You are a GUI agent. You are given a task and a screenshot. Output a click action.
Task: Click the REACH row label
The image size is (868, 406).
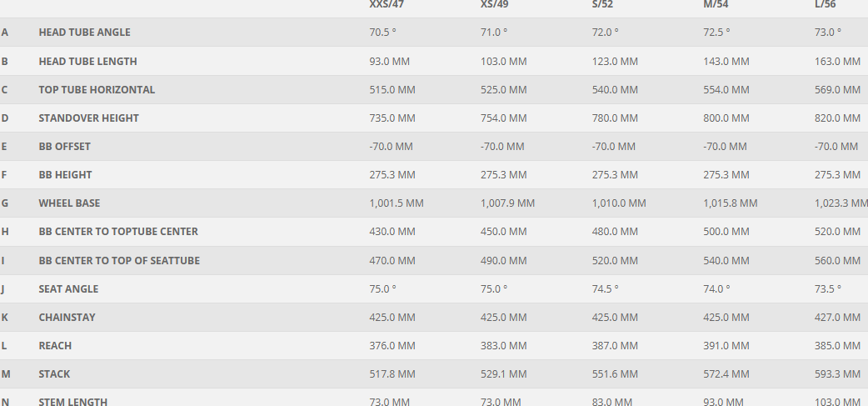coord(55,346)
